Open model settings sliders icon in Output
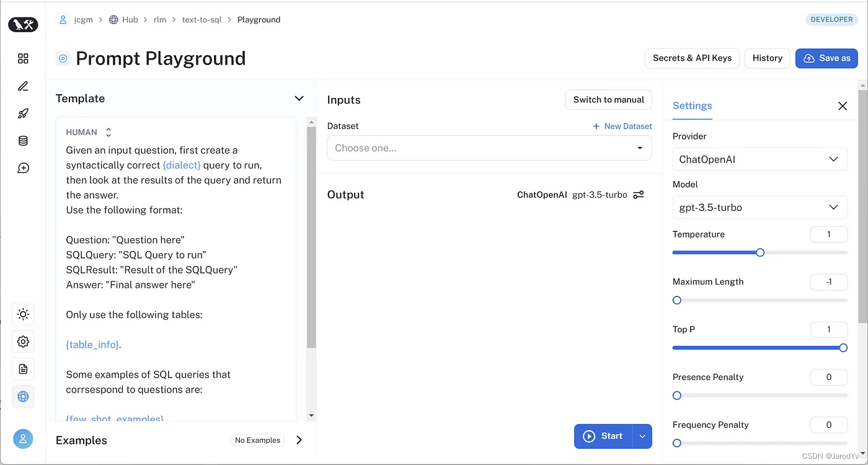The width and height of the screenshot is (868, 465). click(638, 195)
